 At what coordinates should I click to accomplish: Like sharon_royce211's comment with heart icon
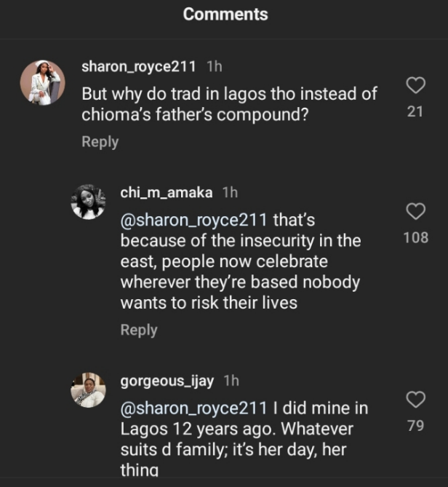[415, 86]
